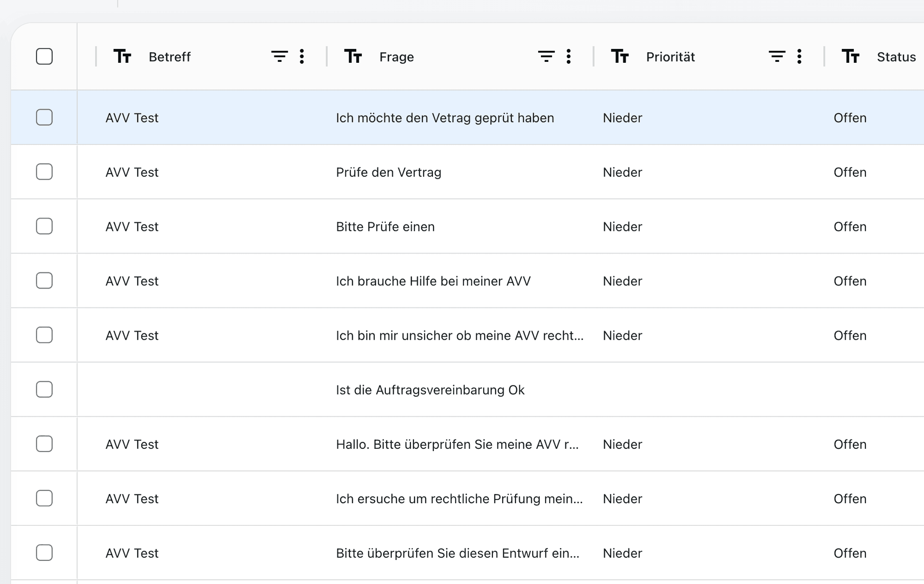Click the text-type icon beside Betreff

point(122,56)
